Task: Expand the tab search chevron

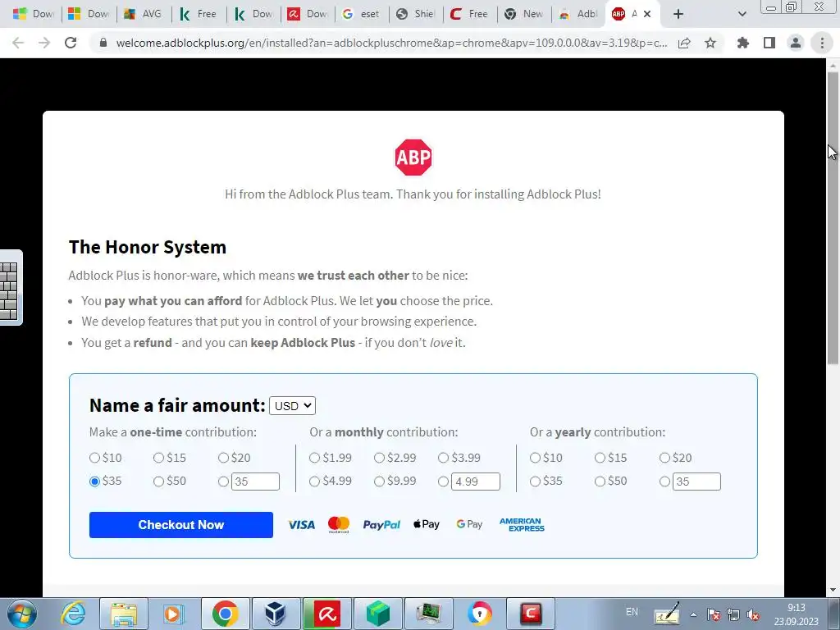Action: point(742,14)
